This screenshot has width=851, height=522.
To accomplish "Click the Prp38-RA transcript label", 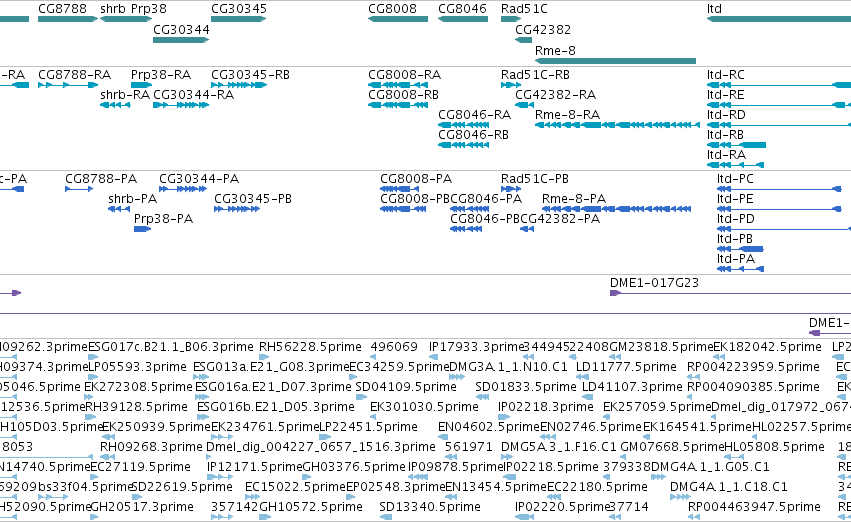I will [x=161, y=75].
